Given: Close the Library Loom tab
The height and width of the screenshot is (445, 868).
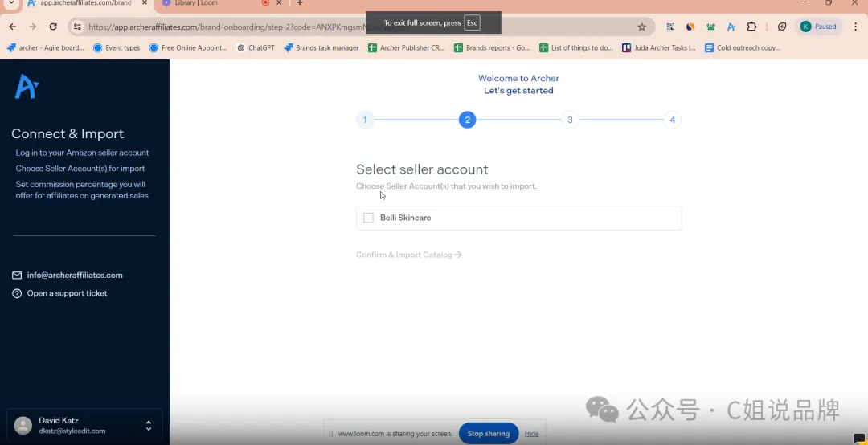Looking at the screenshot, I should pos(279,2).
